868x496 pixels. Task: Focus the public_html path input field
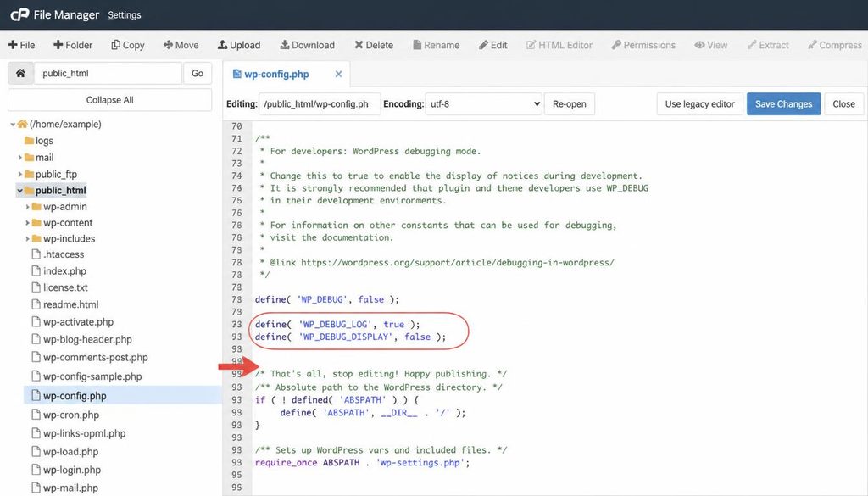(x=108, y=73)
